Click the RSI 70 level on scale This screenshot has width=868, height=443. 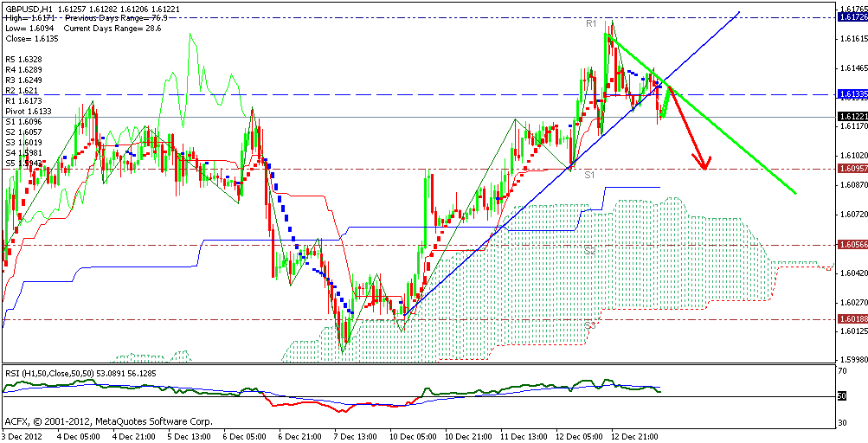tap(843, 370)
